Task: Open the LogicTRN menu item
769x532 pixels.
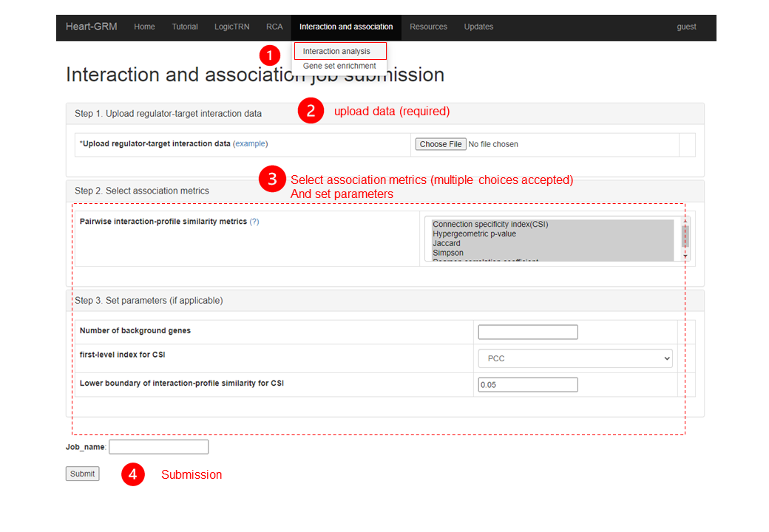Action: pyautogui.click(x=231, y=27)
